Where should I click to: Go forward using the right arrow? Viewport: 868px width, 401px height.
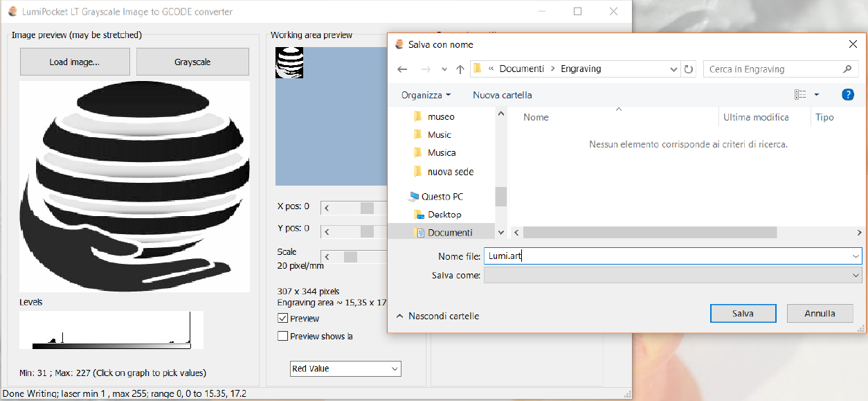[426, 69]
